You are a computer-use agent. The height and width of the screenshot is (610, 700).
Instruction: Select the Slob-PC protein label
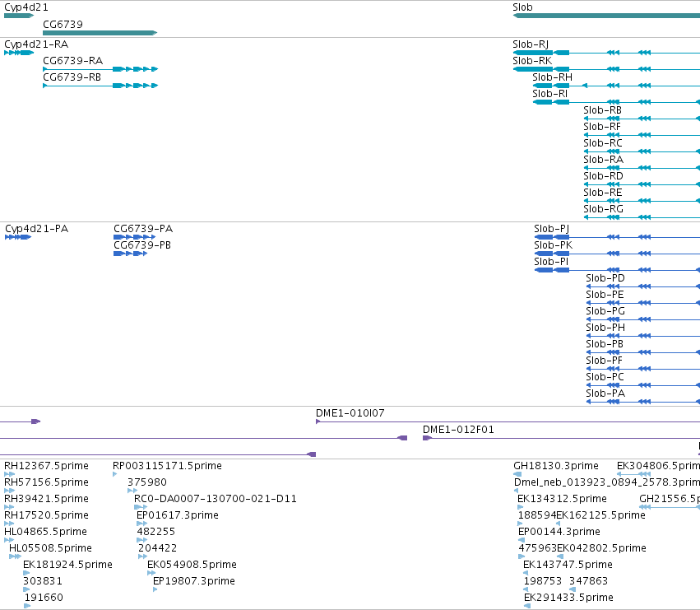coord(605,377)
